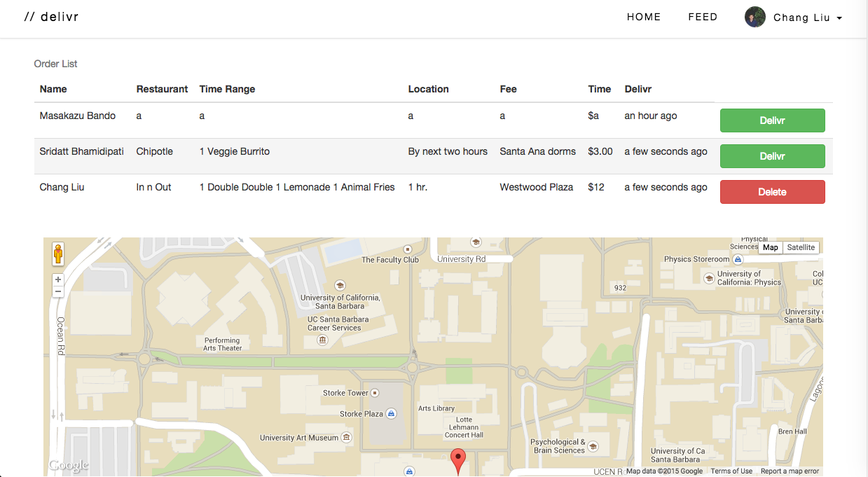This screenshot has width=868, height=477.
Task: Click UC Santa Barbara Career Services museum icon
Action: [x=322, y=340]
